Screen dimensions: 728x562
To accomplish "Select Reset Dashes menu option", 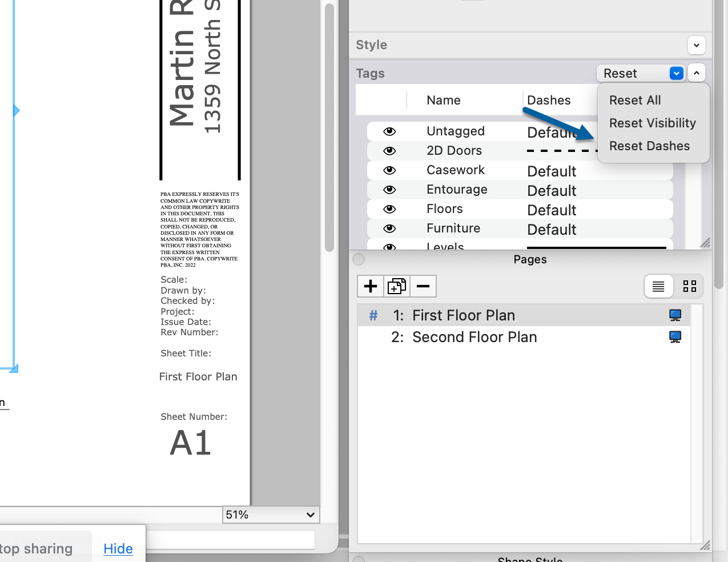I will tap(649, 146).
